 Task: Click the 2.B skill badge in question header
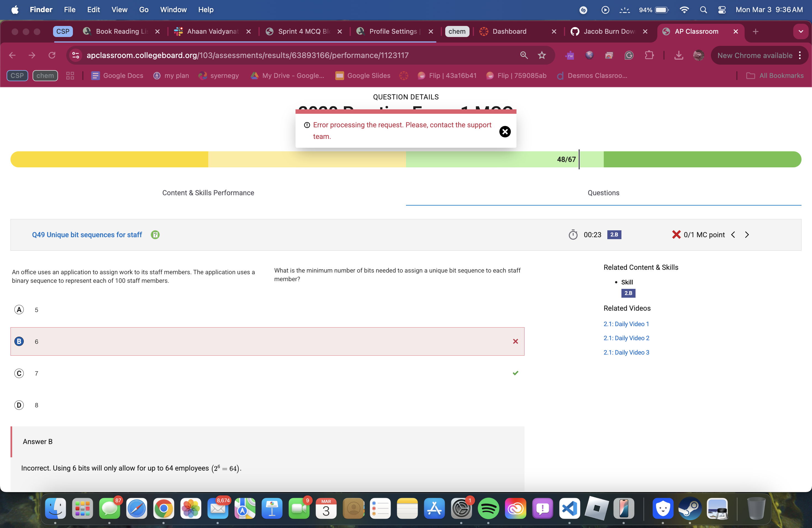614,235
